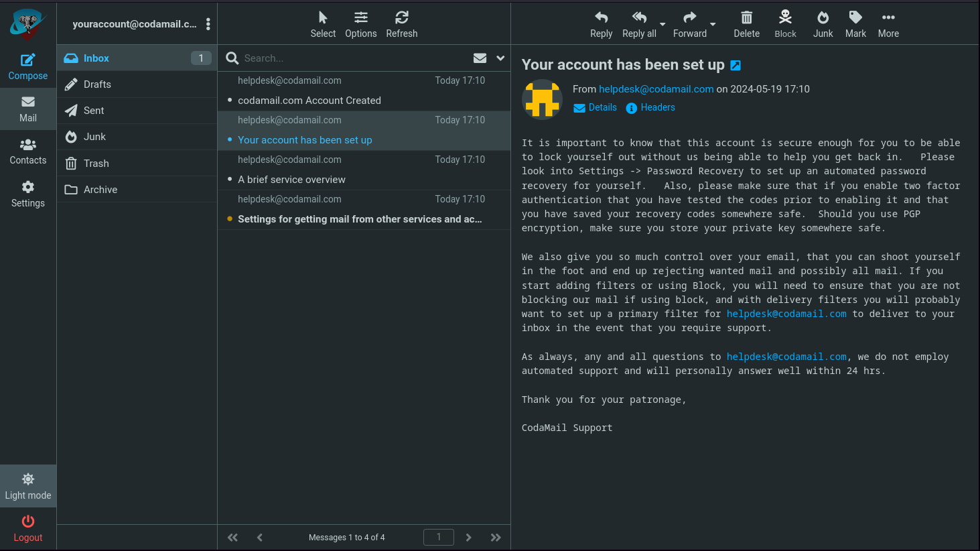980x551 pixels.
Task: Open the Archive folder
Action: pos(137,190)
